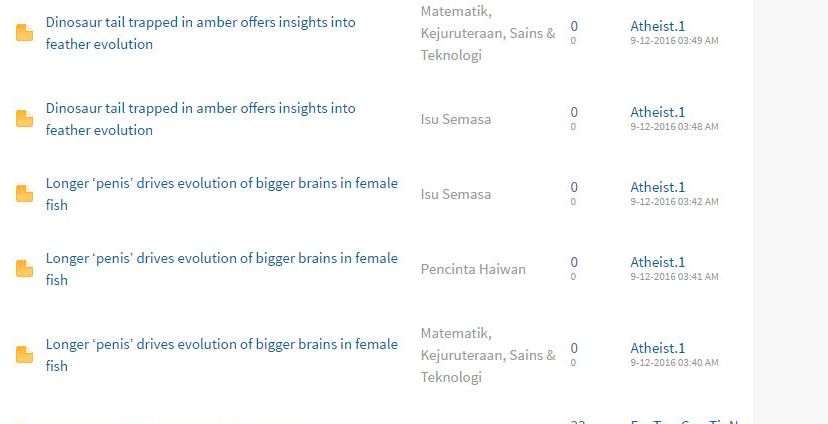Click folder icon of thread posted 03:42 AM
This screenshot has width=828, height=424.
tap(25, 194)
